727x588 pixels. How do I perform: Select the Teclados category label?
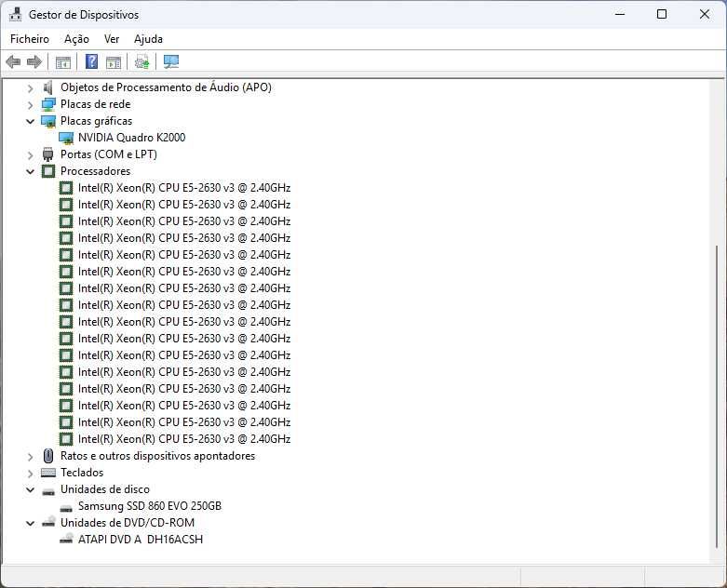[82, 473]
